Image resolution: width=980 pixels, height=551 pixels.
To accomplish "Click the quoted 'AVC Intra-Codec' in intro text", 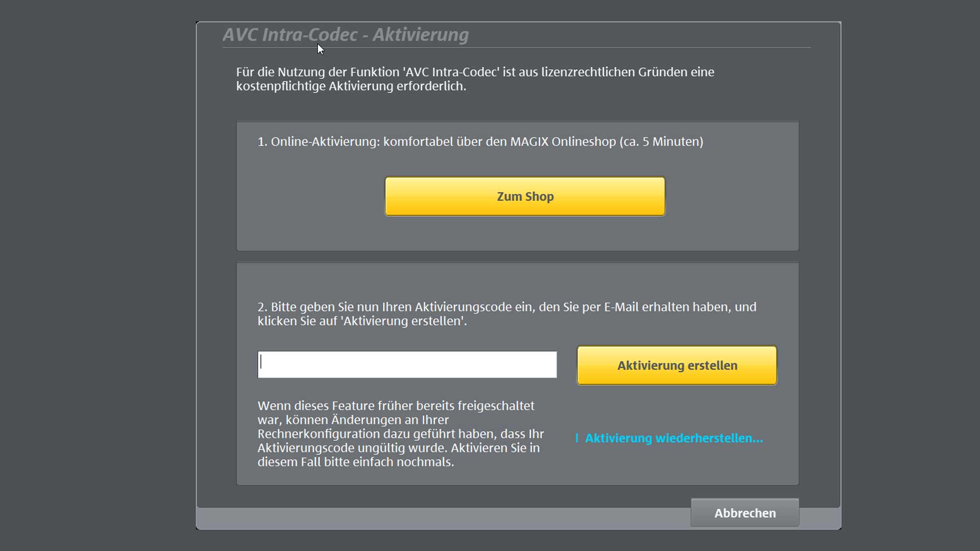I will 451,72.
